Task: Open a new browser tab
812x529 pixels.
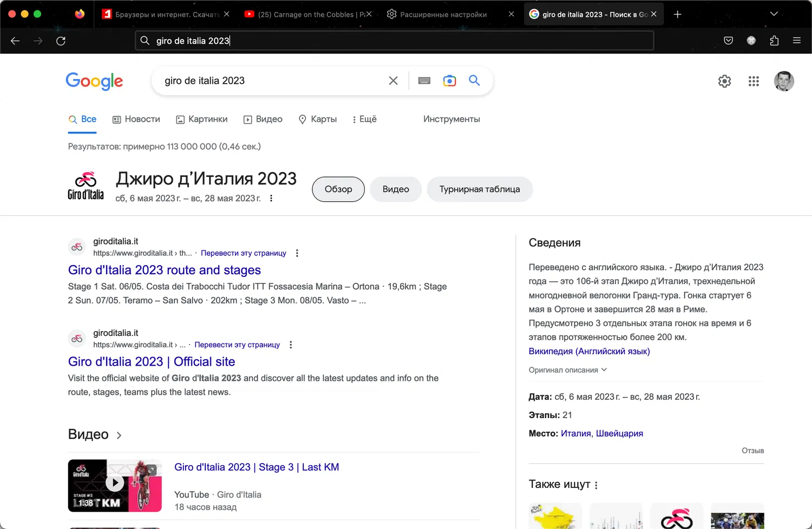Action: [x=678, y=15]
